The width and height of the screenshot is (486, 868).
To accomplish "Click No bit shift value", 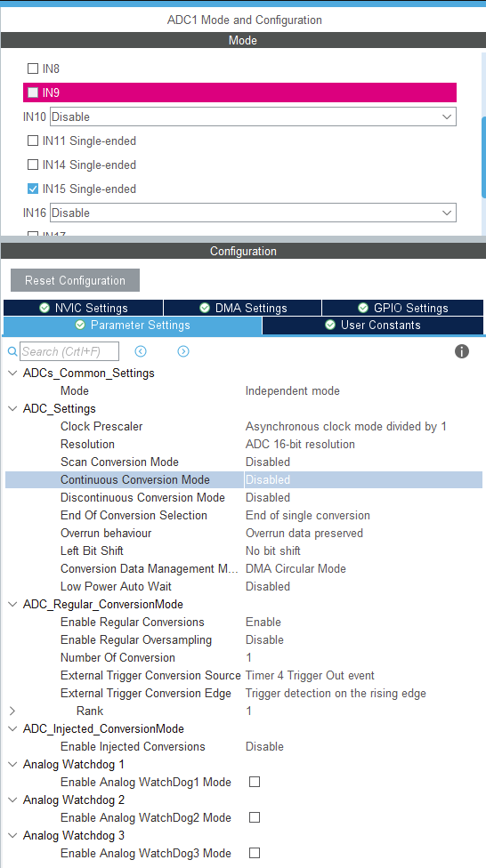I will (x=273, y=551).
